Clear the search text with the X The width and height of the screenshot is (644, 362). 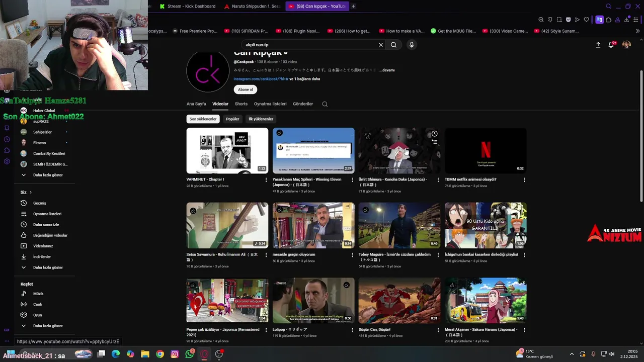pos(381,45)
